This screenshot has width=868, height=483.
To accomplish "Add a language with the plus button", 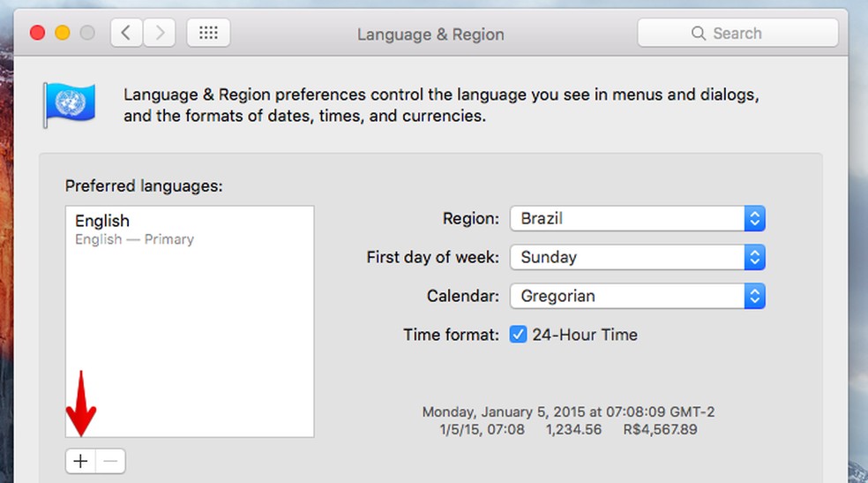I will tap(80, 460).
